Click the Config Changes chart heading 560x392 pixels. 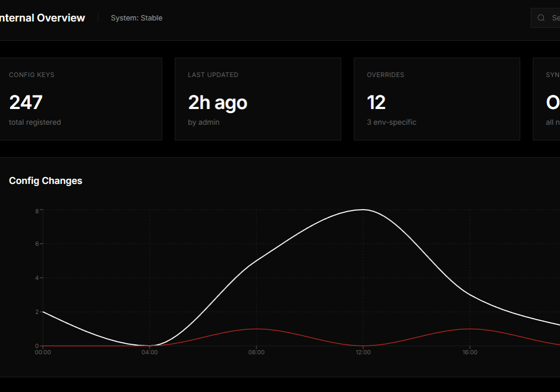click(x=46, y=181)
